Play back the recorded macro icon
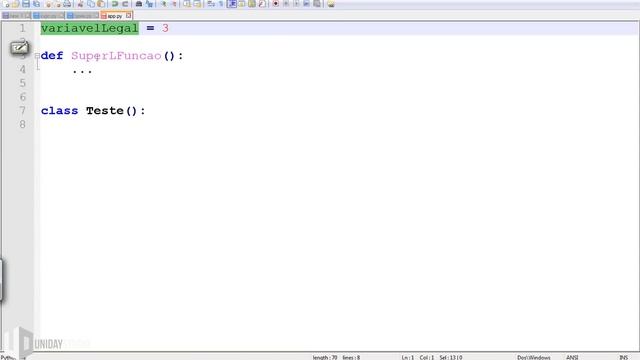Viewport: 640px width, 360px height. point(296,4)
